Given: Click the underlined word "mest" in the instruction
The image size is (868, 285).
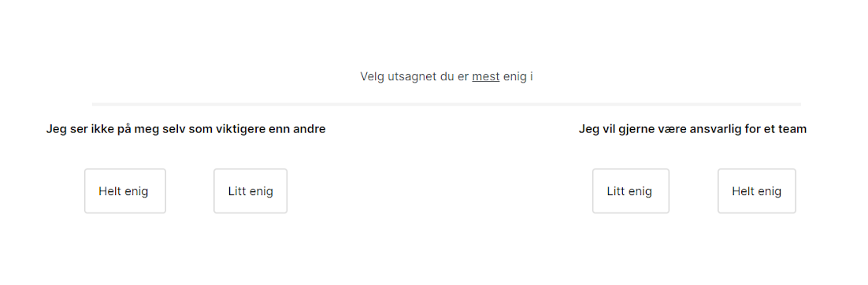Looking at the screenshot, I should pos(485,76).
